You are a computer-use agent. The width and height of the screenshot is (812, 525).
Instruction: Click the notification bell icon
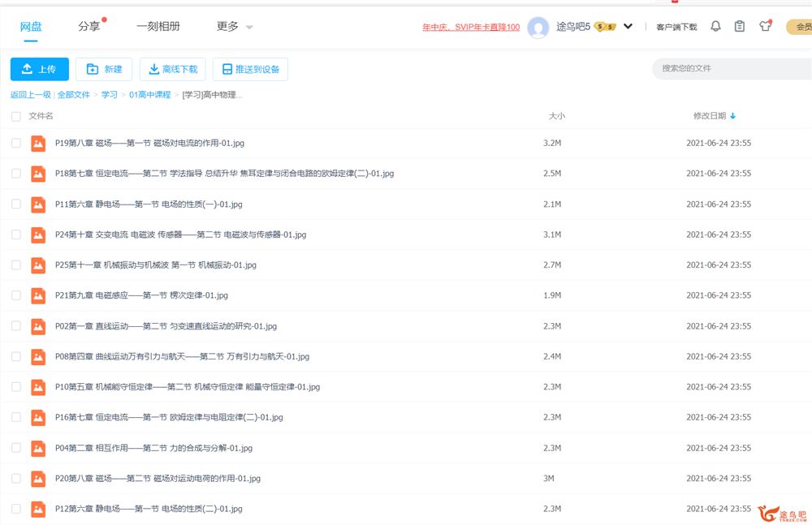tap(715, 27)
